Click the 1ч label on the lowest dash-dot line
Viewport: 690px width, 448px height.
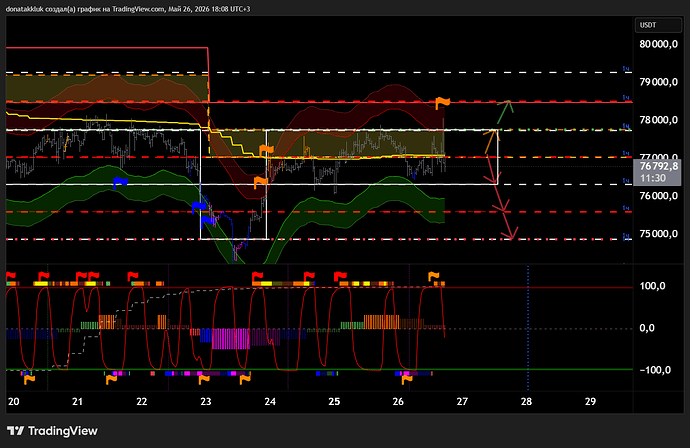(x=626, y=237)
